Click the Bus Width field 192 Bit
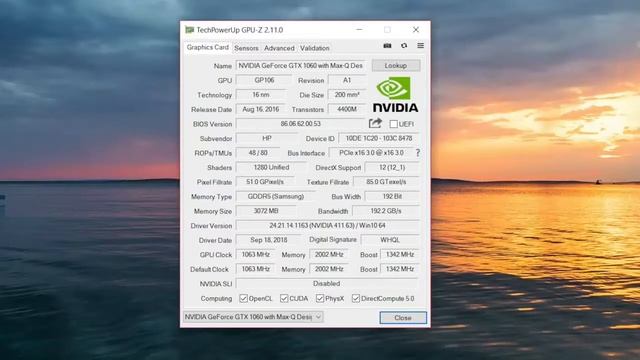The image size is (640, 360). 392,196
